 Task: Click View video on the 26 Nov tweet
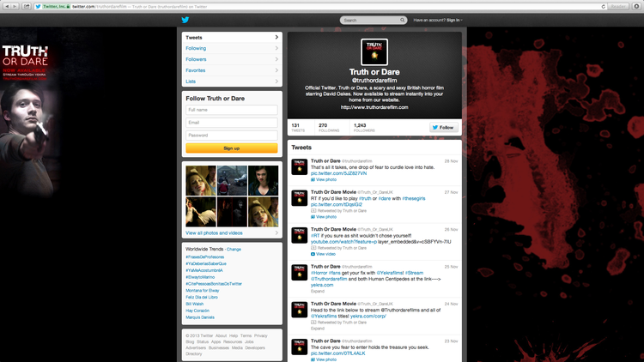tap(323, 254)
